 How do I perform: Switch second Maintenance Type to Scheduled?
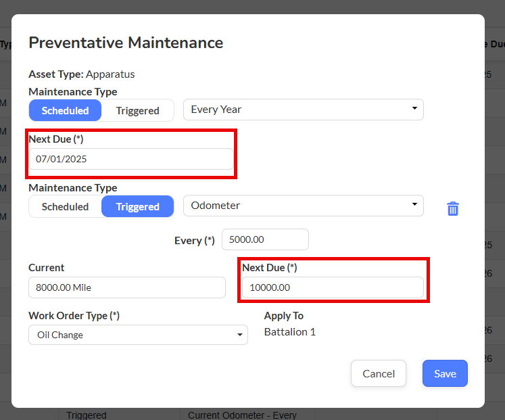coord(65,206)
